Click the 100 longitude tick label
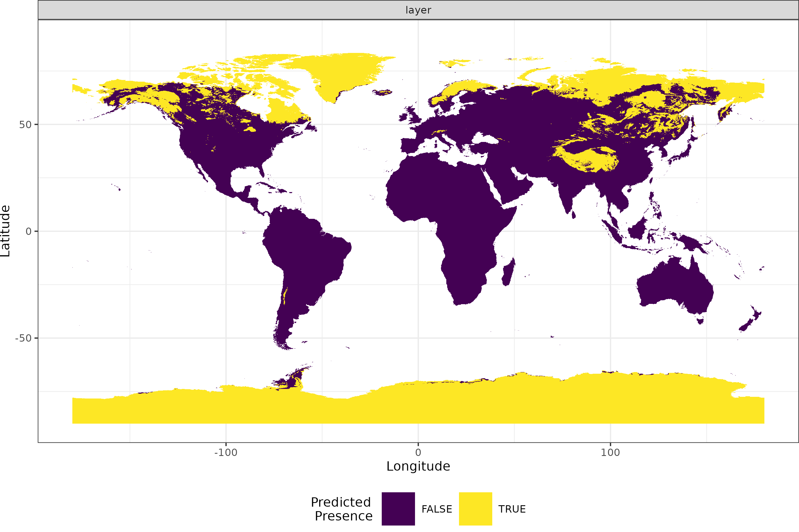The height and width of the screenshot is (532, 799). tap(610, 452)
